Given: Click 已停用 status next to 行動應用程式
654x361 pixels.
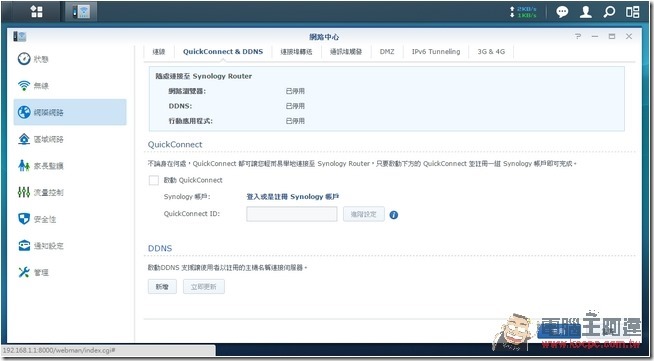Looking at the screenshot, I should [295, 121].
